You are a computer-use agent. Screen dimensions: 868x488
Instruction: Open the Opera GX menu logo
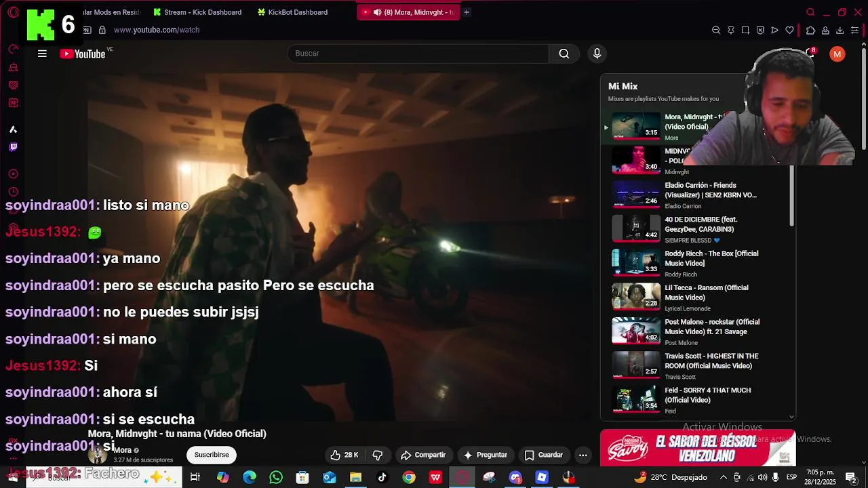[13, 12]
